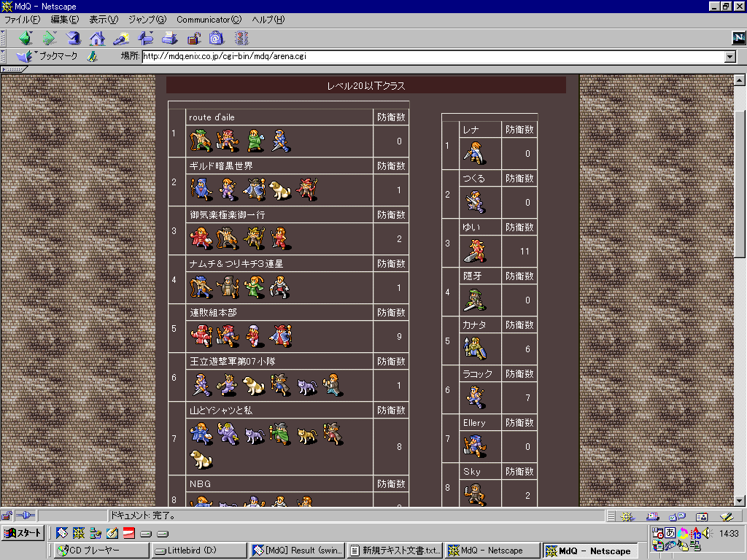Click the vertical scrollbar thumb
The width and height of the screenshot is (747, 560).
coord(740,184)
